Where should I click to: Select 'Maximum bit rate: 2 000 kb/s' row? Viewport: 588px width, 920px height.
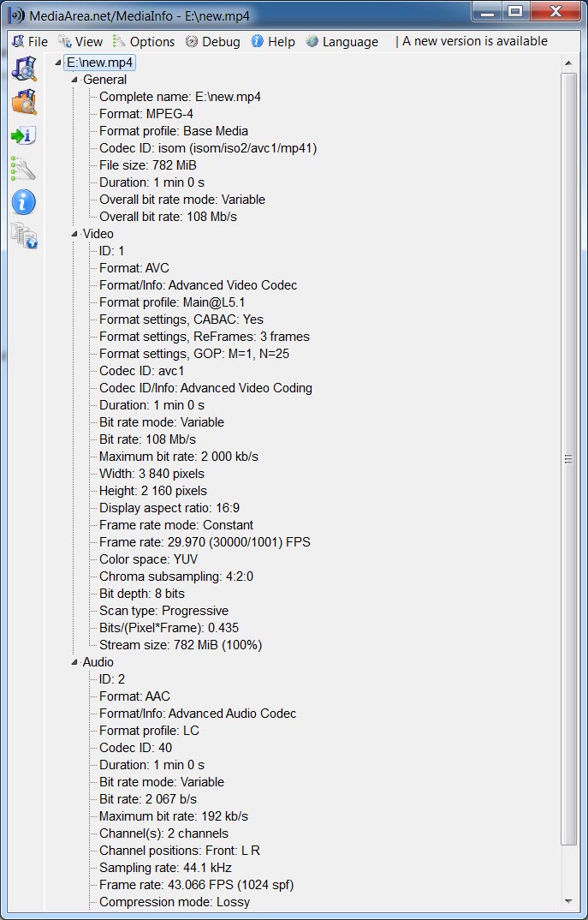[179, 457]
